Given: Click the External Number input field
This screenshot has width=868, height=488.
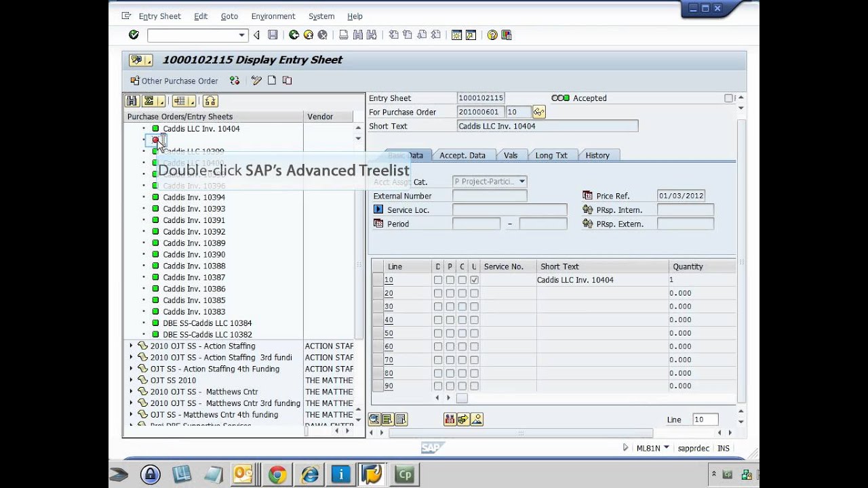Looking at the screenshot, I should [489, 196].
